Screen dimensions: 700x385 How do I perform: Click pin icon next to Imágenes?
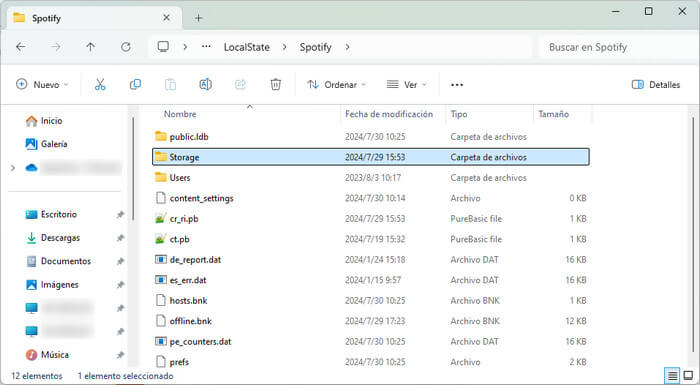point(120,285)
